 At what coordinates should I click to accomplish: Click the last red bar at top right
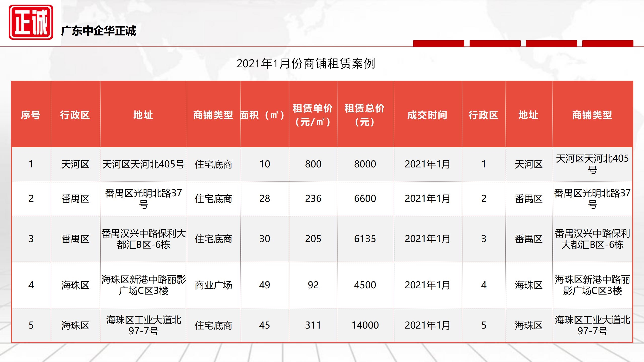click(x=608, y=43)
